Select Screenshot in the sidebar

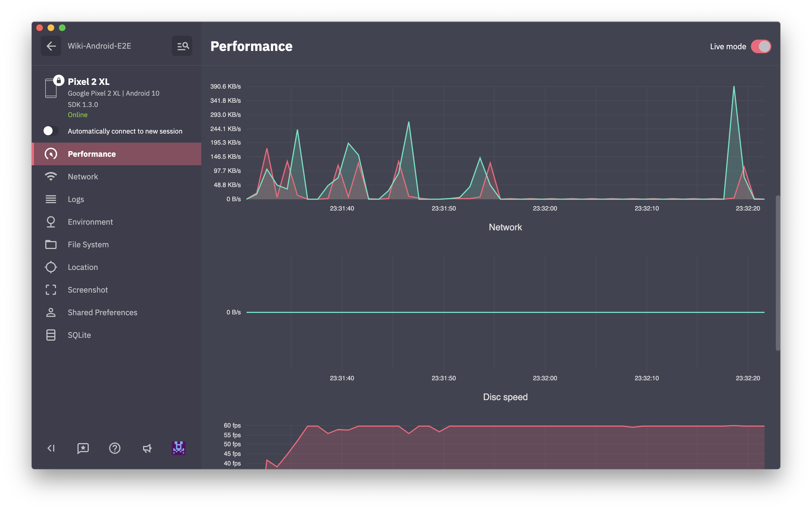(x=88, y=289)
